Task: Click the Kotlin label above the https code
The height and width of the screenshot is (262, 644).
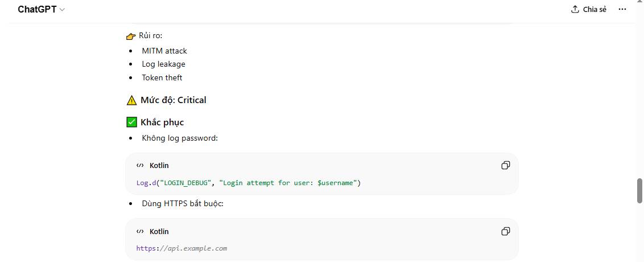Action: coord(159,232)
